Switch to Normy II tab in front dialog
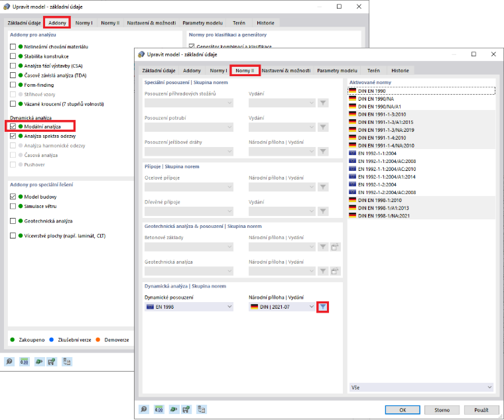This screenshot has height=420, width=504. [245, 70]
